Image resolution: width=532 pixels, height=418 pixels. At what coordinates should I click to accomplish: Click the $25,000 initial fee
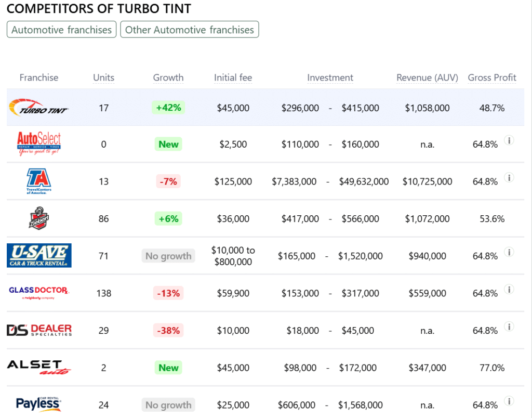[x=233, y=405]
